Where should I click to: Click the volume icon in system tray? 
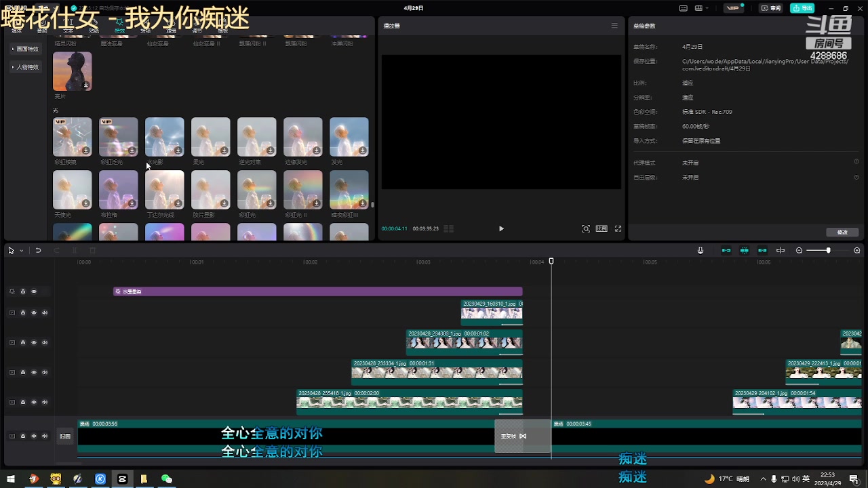pyautogui.click(x=795, y=479)
